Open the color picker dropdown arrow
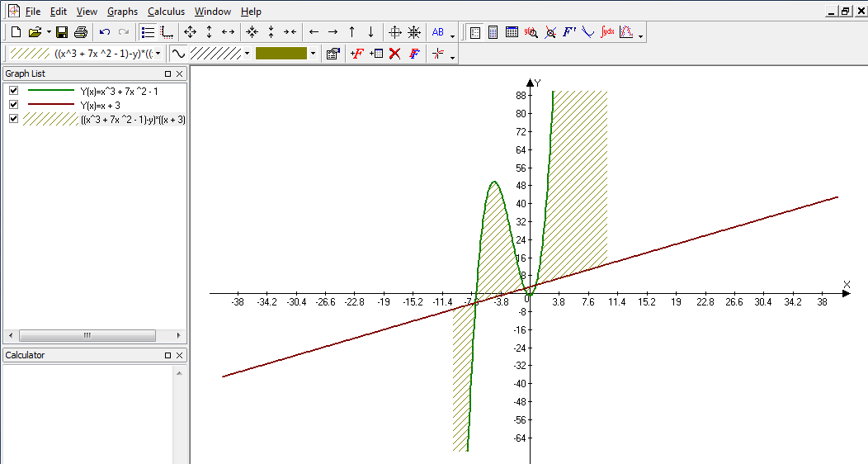Viewport: 868px width, 464px height. coord(313,54)
